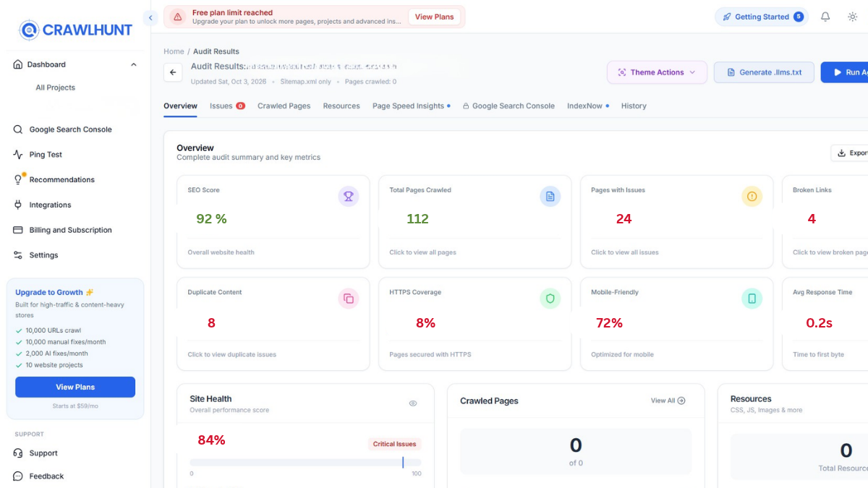Select All Projects in the sidebar
868x488 pixels.
pos(56,87)
